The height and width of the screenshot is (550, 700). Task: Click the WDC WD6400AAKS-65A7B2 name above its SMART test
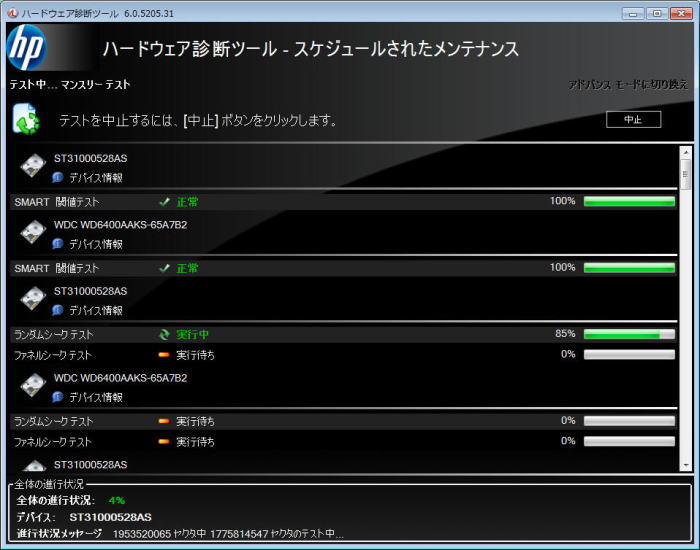(x=121, y=225)
